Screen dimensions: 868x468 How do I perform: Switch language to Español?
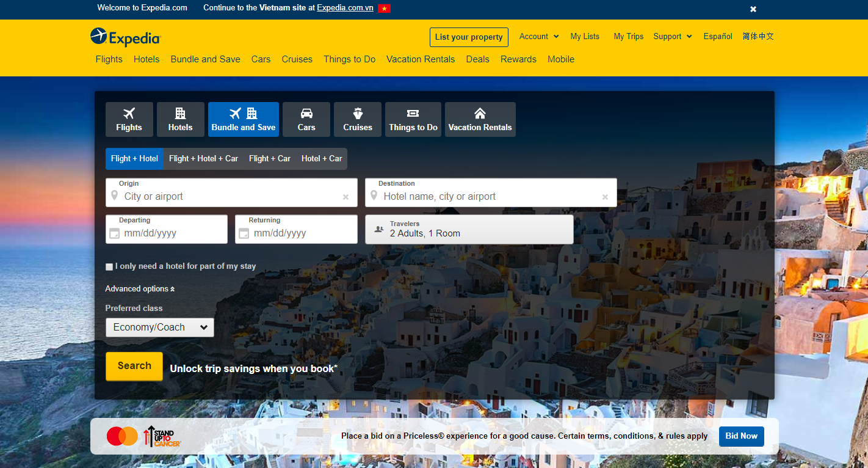click(x=718, y=37)
